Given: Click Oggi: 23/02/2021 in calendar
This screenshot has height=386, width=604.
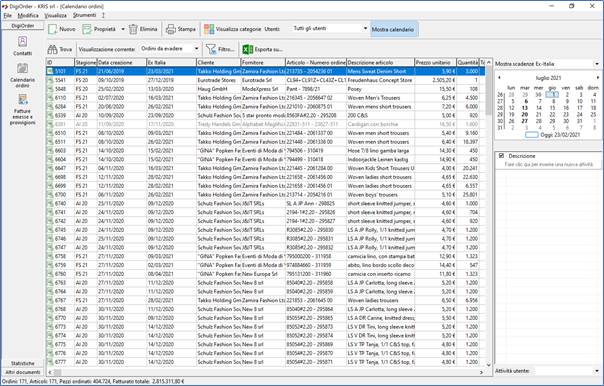Looking at the screenshot, I should tap(552, 135).
